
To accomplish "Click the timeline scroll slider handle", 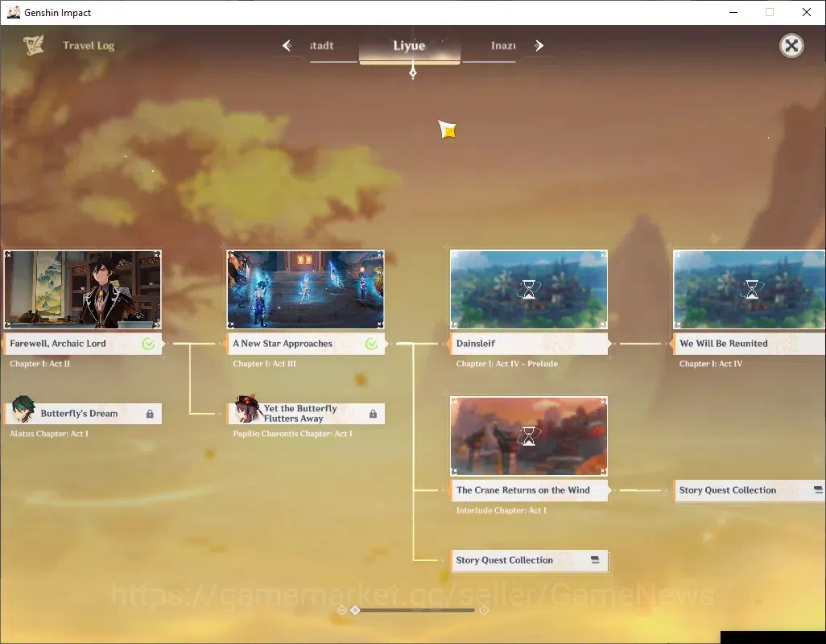I will click(356, 609).
